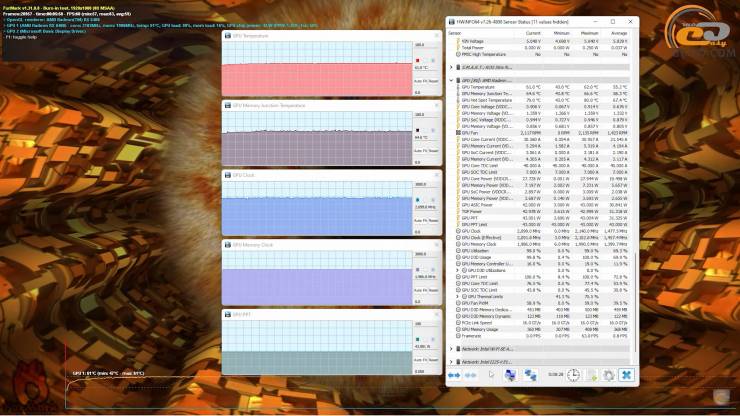Expand the Network Intel Wi-Fi sensor group
The width and height of the screenshot is (740, 416).
(x=451, y=349)
